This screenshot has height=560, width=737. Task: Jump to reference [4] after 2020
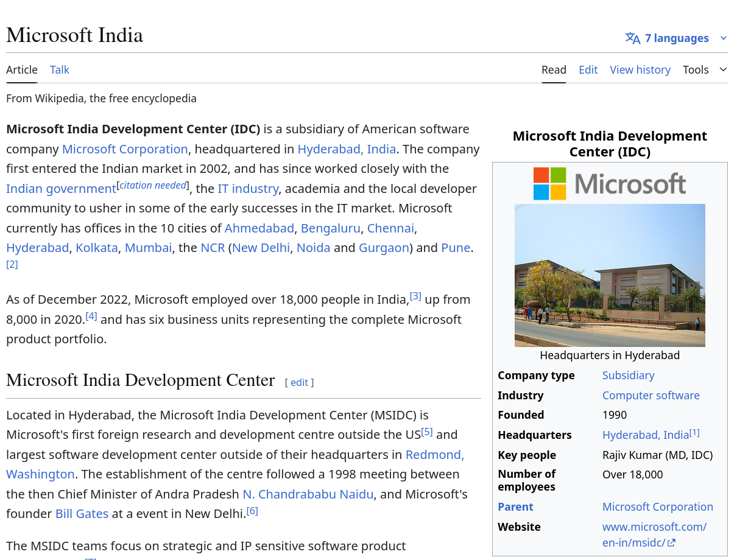(x=91, y=316)
